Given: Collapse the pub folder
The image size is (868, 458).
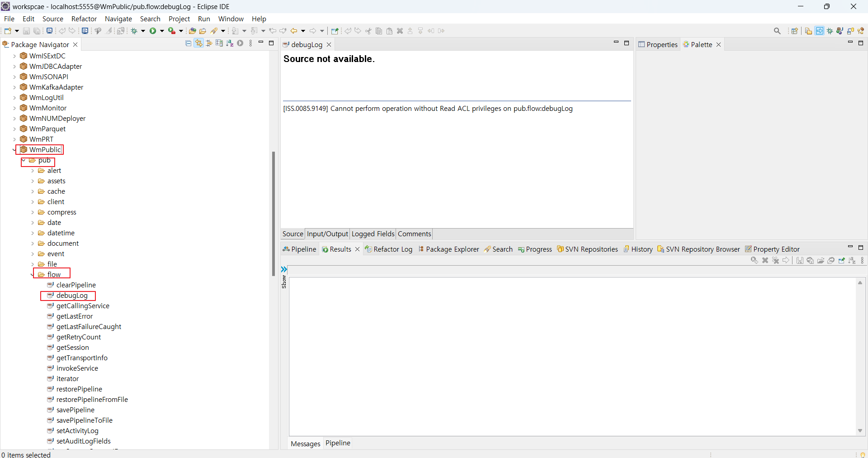Looking at the screenshot, I should 24,160.
